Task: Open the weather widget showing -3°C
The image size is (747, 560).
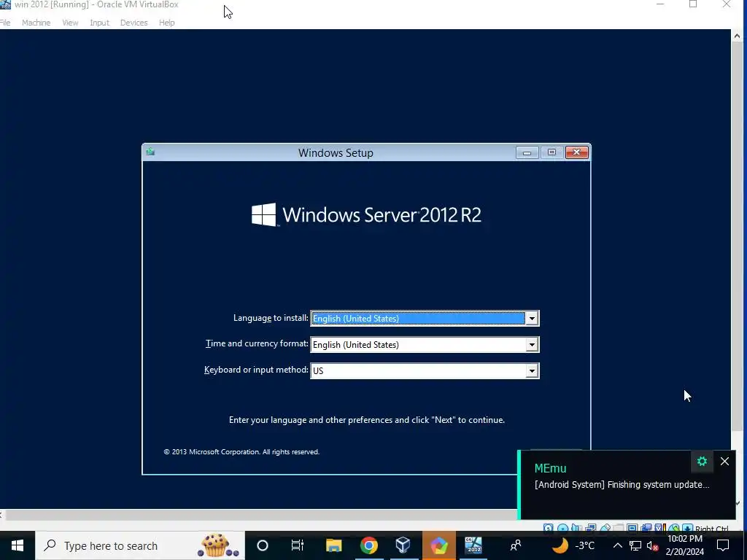Action: (x=573, y=545)
